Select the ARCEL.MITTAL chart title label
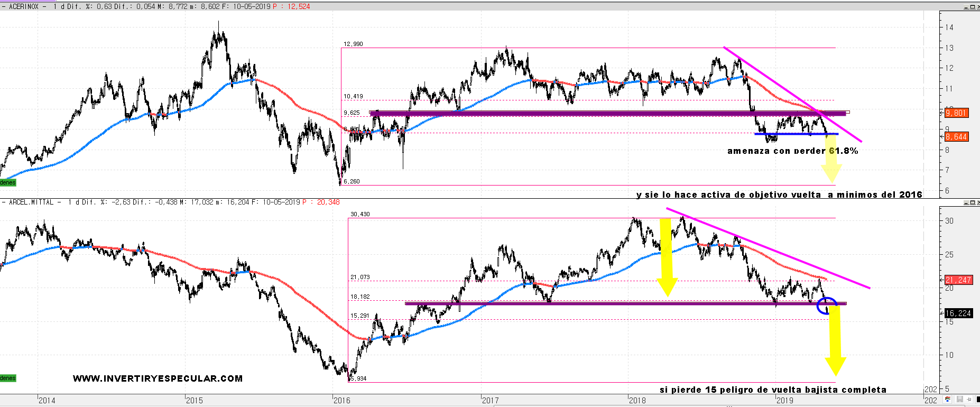This screenshot has width=980, height=407. (x=31, y=202)
